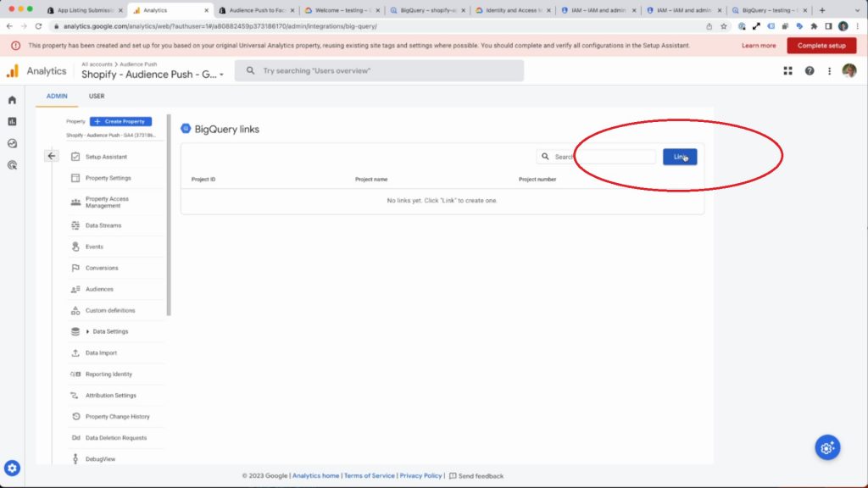Screen dimensions: 868x488
Task: Click the DebugView icon
Action: coord(75,458)
